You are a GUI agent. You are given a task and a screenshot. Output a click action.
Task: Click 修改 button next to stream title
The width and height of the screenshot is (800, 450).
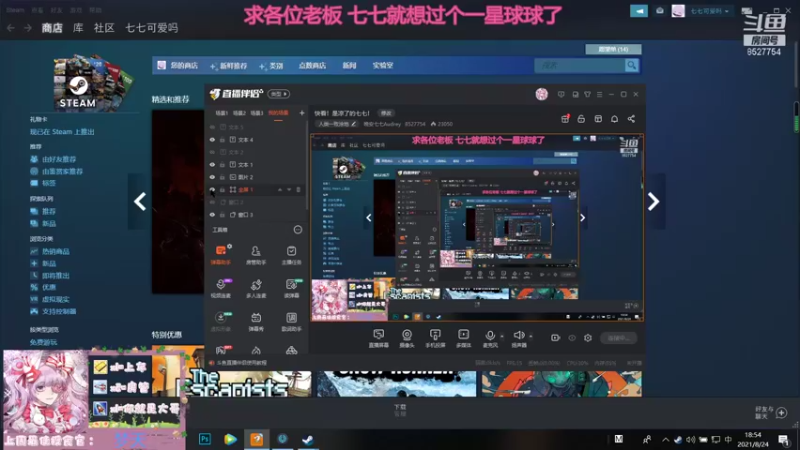point(386,113)
